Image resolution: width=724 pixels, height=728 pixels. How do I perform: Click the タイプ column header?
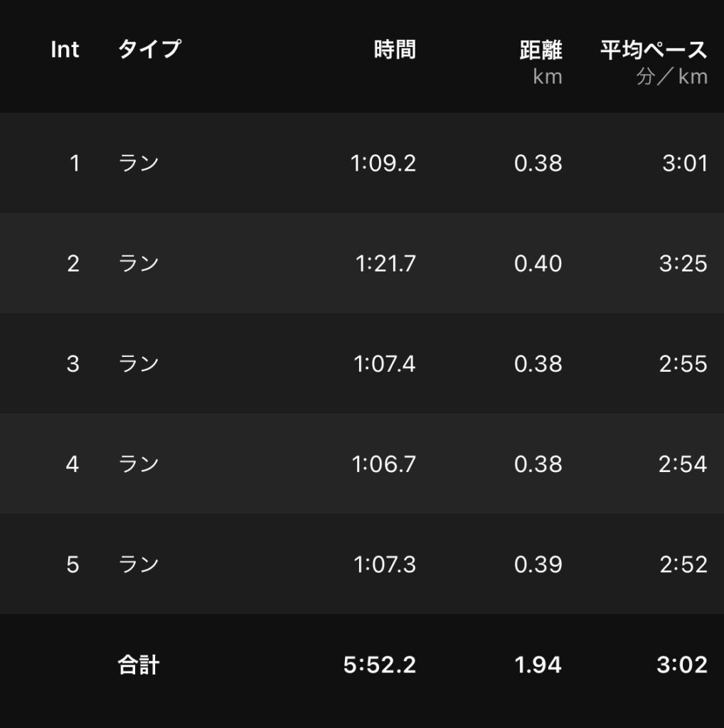pos(149,50)
